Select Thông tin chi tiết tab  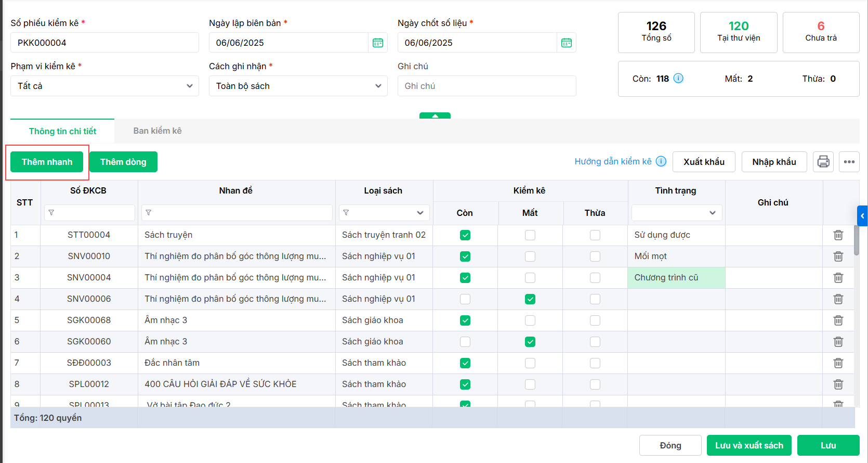pos(62,131)
